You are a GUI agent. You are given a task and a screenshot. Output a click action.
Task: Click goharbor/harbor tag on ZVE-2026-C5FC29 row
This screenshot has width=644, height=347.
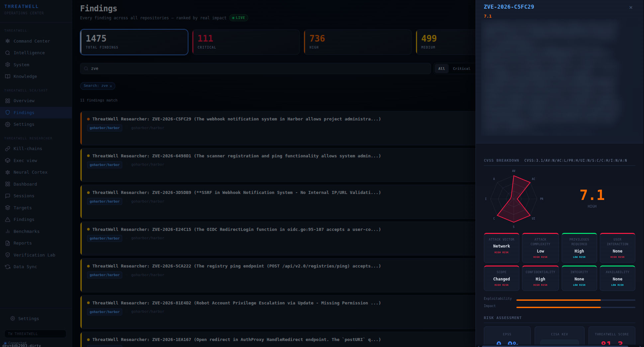click(105, 128)
